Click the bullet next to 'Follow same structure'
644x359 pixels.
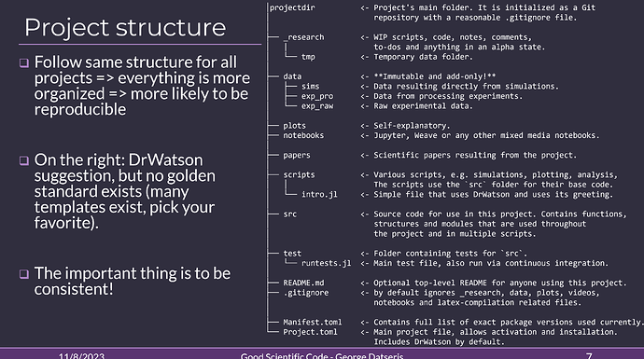tap(24, 62)
